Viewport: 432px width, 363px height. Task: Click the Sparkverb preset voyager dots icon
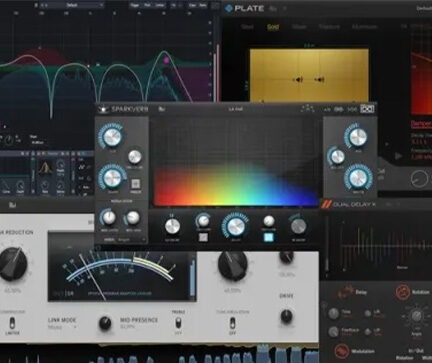pyautogui.click(x=307, y=109)
